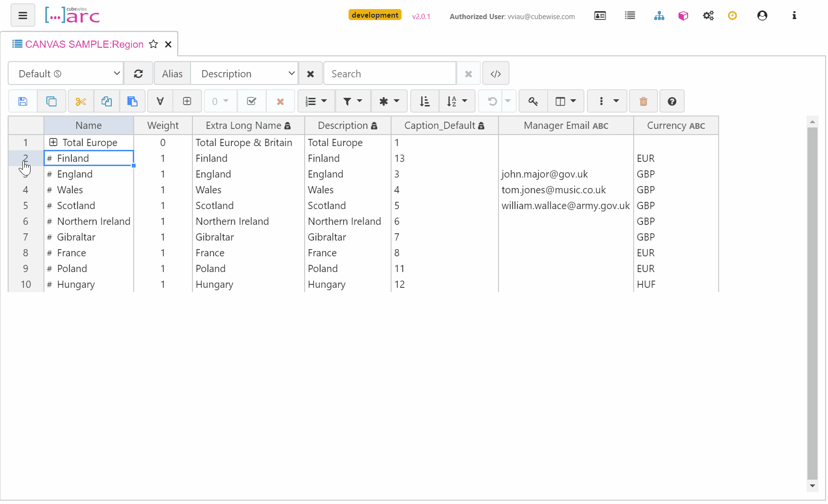Toggle the Alias button
Screen dimensions: 828x504
[172, 74]
